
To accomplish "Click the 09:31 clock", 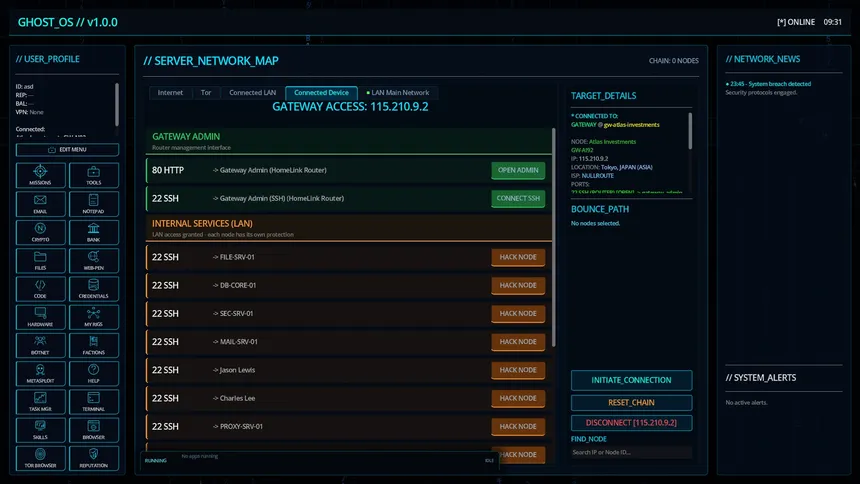I will click(x=833, y=22).
